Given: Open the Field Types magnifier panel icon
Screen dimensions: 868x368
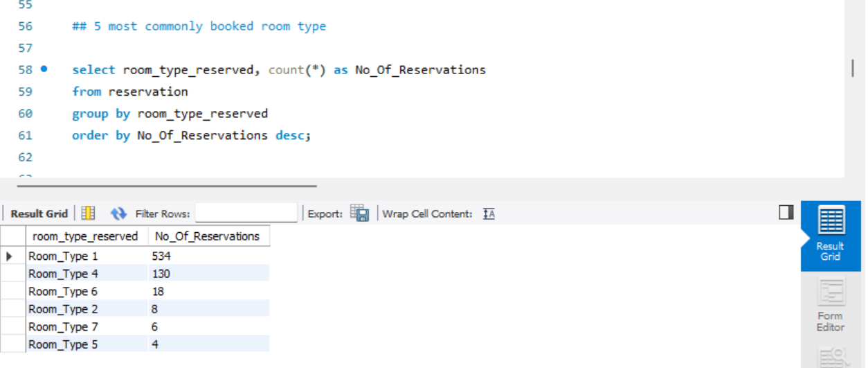Looking at the screenshot, I should pos(830,357).
